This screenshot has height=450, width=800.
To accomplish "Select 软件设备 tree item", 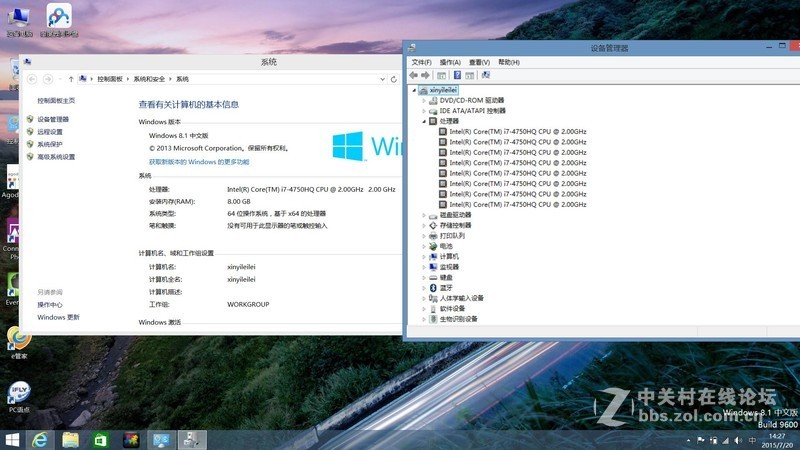I will pyautogui.click(x=452, y=309).
